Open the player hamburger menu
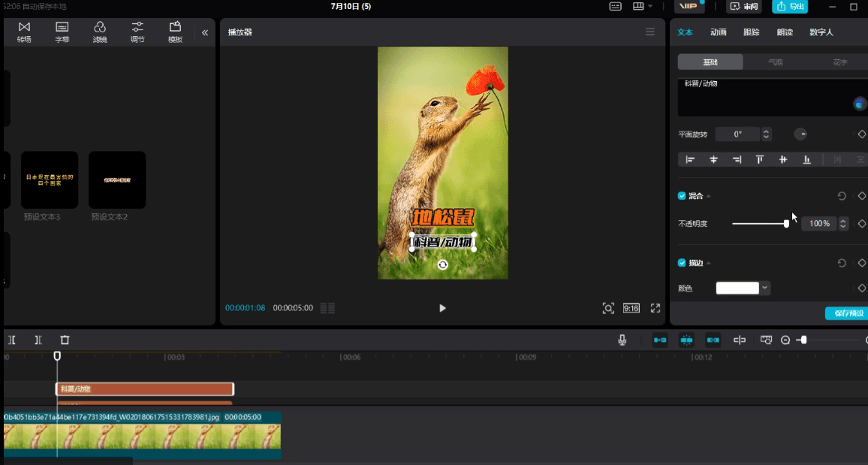Viewport: 868px width, 465px height. pos(650,32)
